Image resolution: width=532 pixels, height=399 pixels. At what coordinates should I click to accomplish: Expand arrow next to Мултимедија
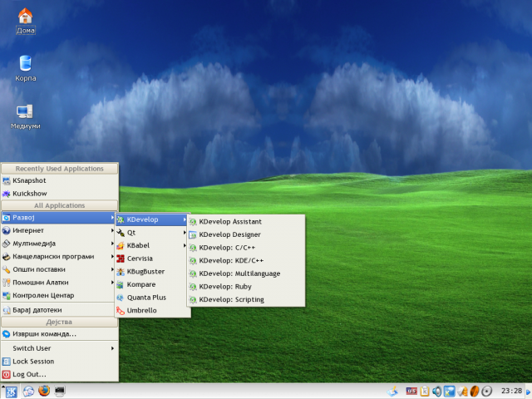(x=112, y=244)
